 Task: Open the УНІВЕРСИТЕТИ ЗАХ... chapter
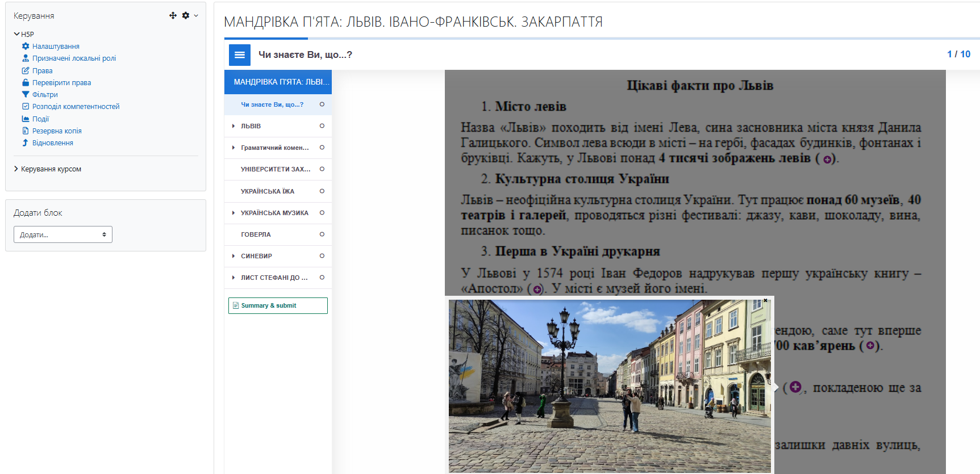276,169
